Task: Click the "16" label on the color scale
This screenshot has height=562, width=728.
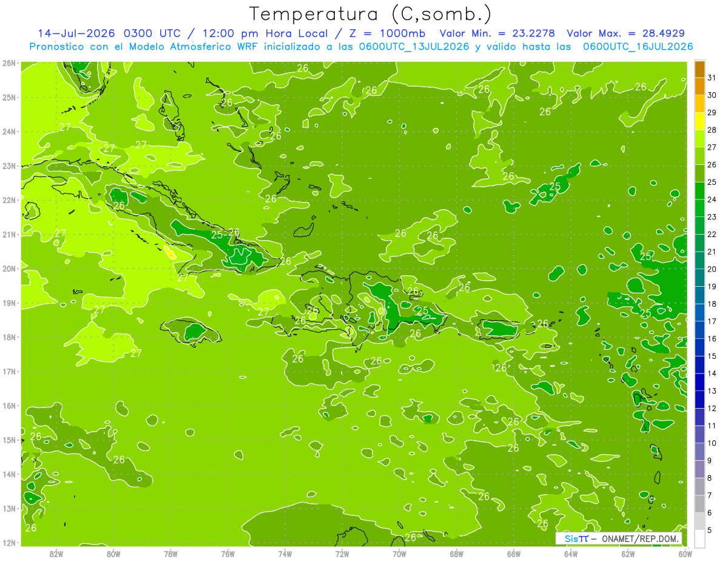Action: point(712,338)
